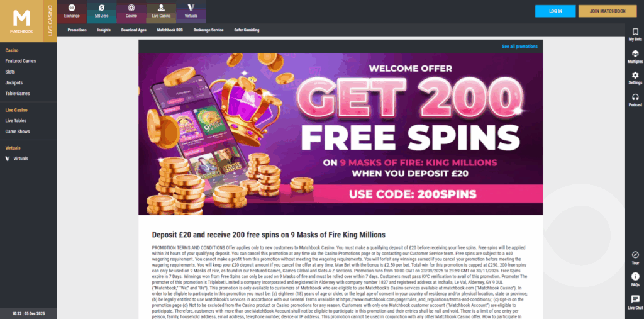Open the Promotions menu item
Viewport: 644px width, 319px height.
77,30
